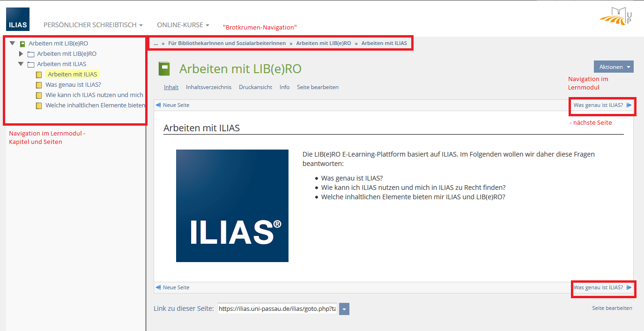Open the 'Online-Kurse' menu

[x=183, y=25]
